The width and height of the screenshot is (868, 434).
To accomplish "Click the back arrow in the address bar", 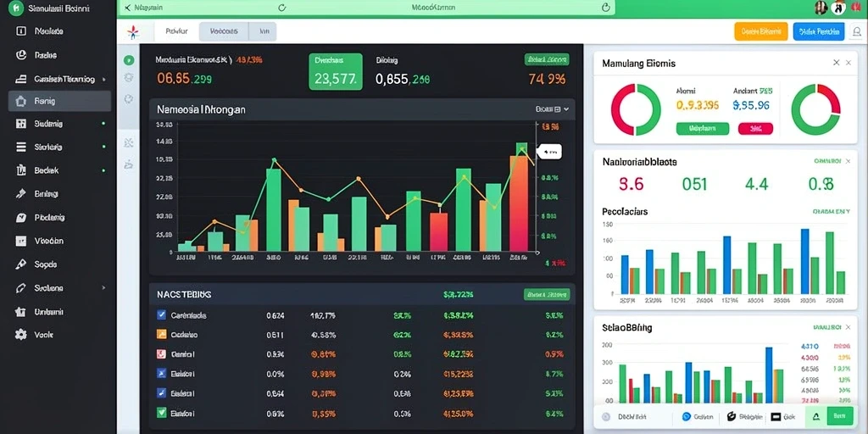I will [128, 8].
